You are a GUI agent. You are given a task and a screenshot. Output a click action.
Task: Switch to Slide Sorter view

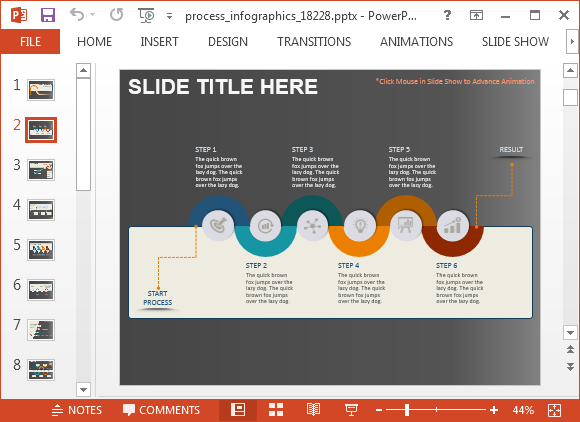(276, 410)
